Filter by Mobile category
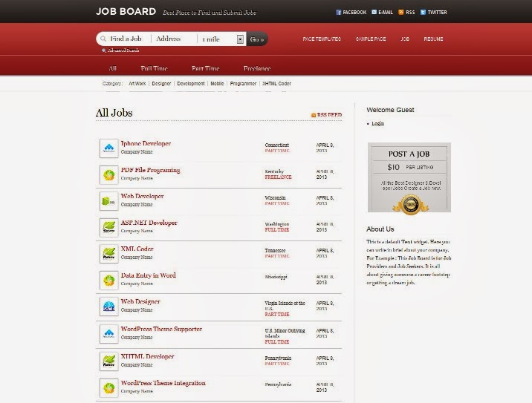Viewport: 532px width, 403px height. [217, 83]
